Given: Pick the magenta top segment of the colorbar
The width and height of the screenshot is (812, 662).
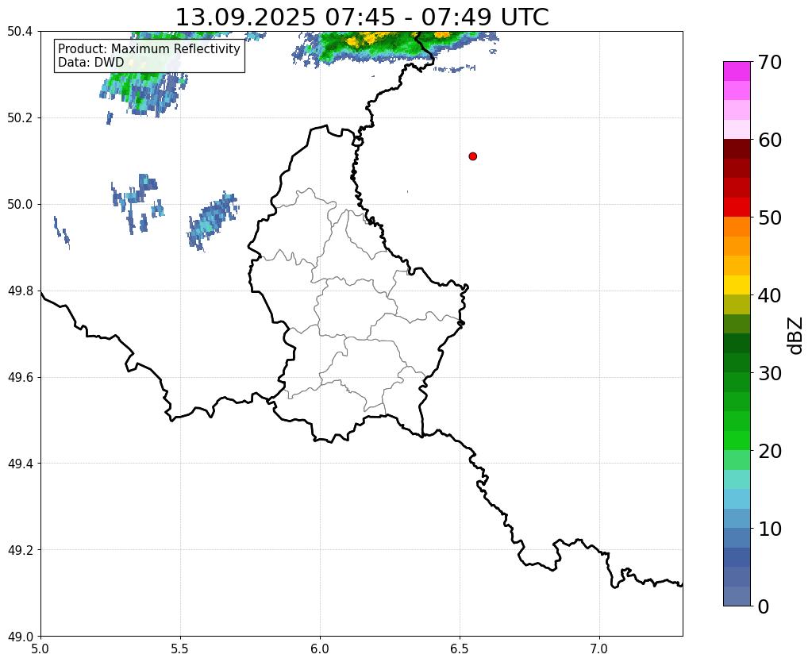Looking at the screenshot, I should (737, 71).
